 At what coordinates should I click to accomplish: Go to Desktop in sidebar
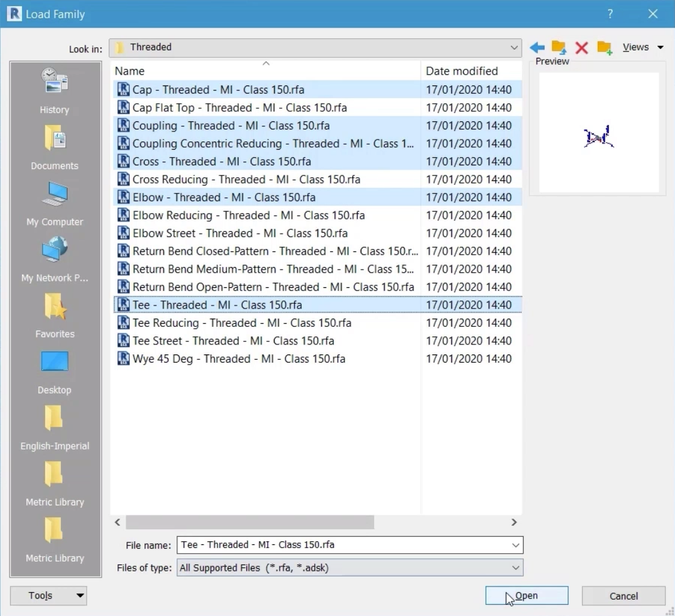click(x=55, y=372)
